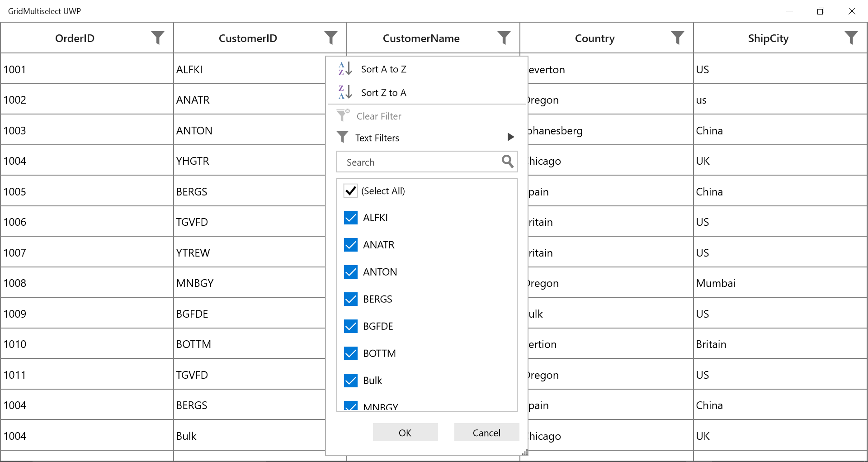Viewport: 868px width, 462px height.
Task: Confirm filter with OK button
Action: [x=405, y=433]
